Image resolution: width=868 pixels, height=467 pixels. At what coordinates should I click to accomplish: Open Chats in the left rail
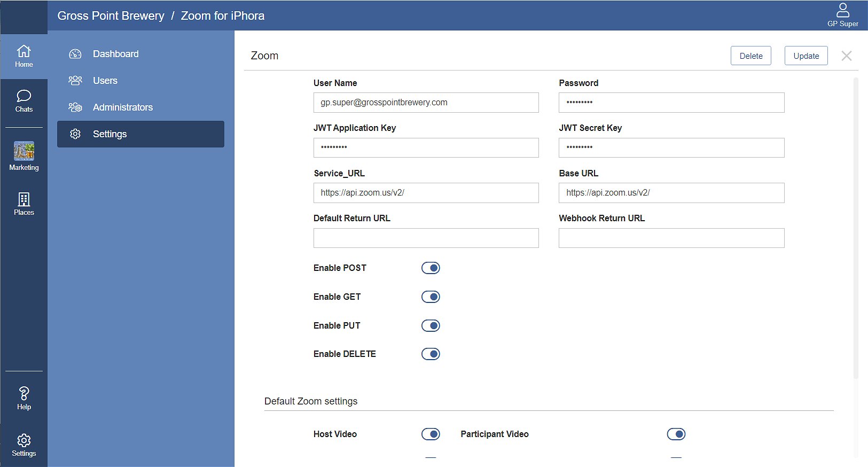point(24,102)
